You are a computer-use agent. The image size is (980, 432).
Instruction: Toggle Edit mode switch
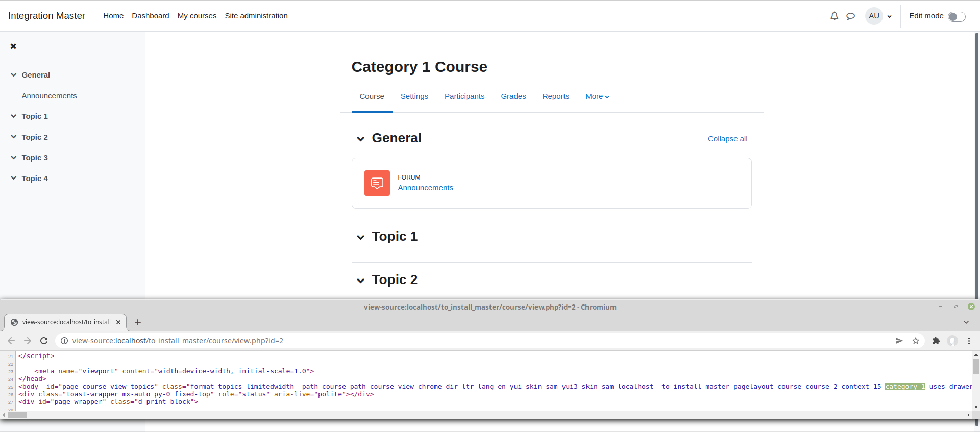click(x=957, y=16)
